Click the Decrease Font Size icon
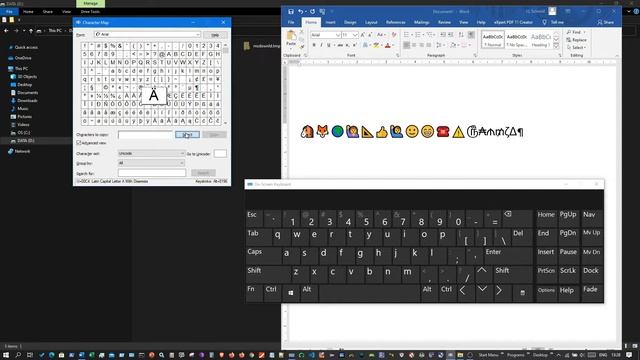The height and width of the screenshot is (360, 640). 370,35
